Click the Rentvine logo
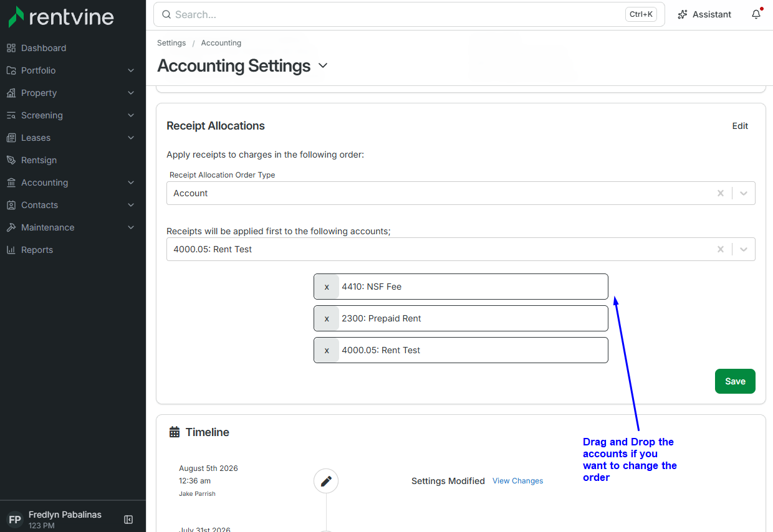The image size is (773, 532). click(61, 17)
